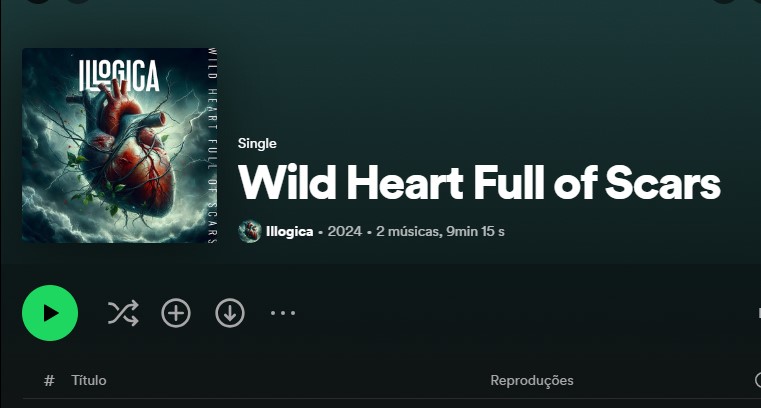Viewport: 761px width, 408px height.
Task: Add this single to your library
Action: (x=176, y=313)
